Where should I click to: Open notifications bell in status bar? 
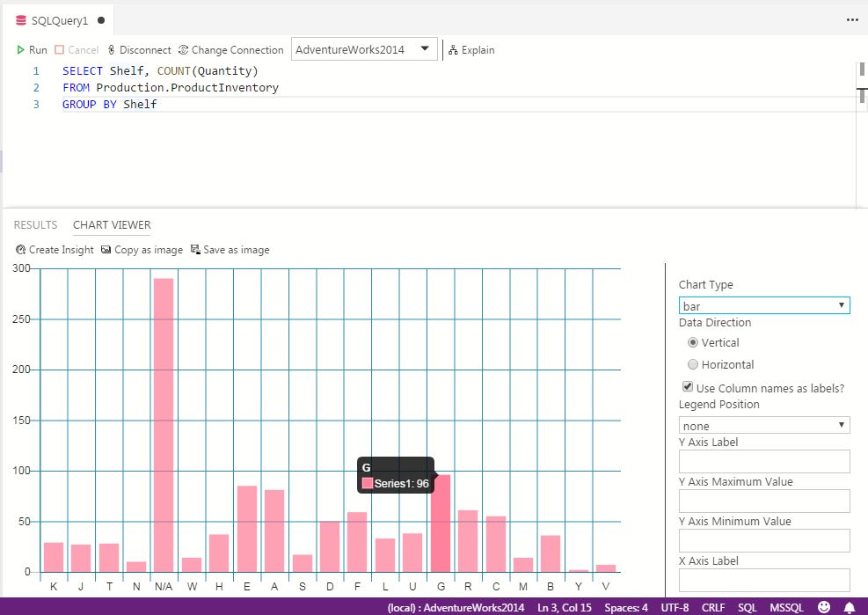pyautogui.click(x=850, y=607)
